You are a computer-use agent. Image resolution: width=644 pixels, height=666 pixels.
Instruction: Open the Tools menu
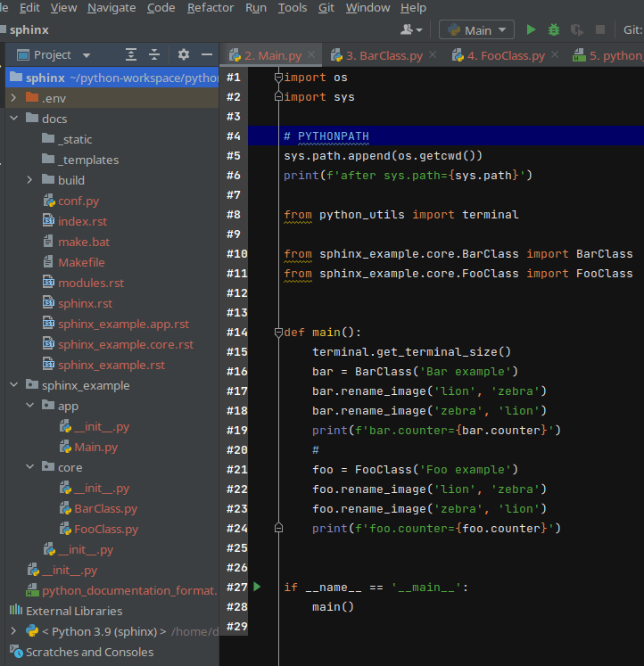(293, 8)
